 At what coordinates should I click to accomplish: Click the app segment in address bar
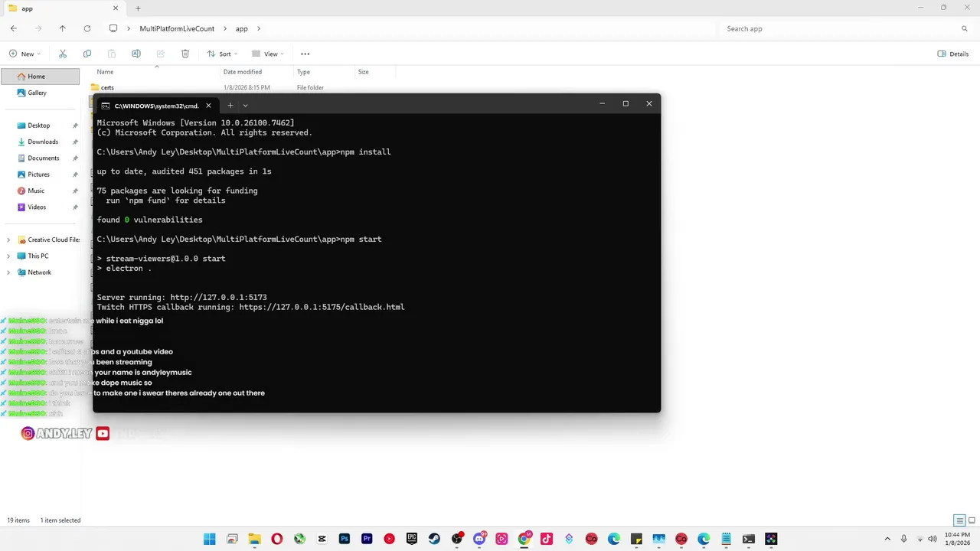241,28
